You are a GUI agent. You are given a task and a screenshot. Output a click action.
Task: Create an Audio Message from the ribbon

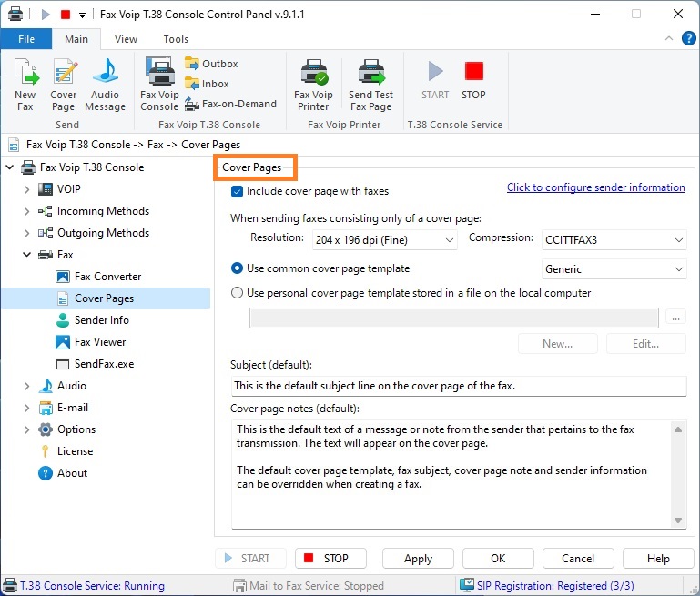[x=106, y=85]
